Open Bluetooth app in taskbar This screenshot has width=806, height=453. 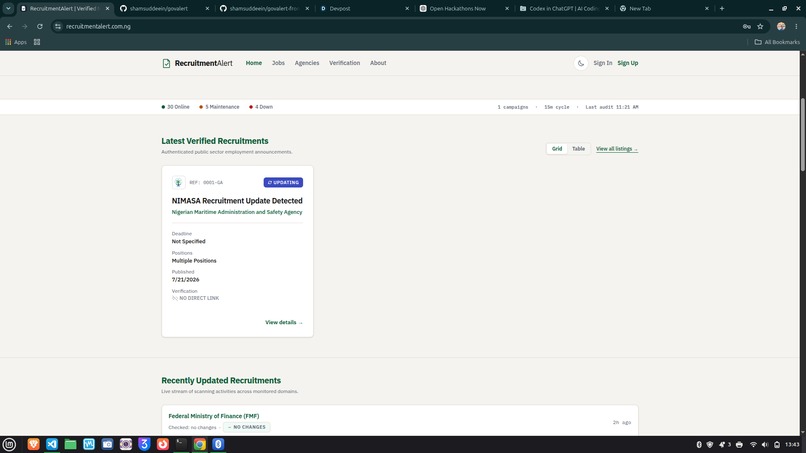[x=218, y=444]
